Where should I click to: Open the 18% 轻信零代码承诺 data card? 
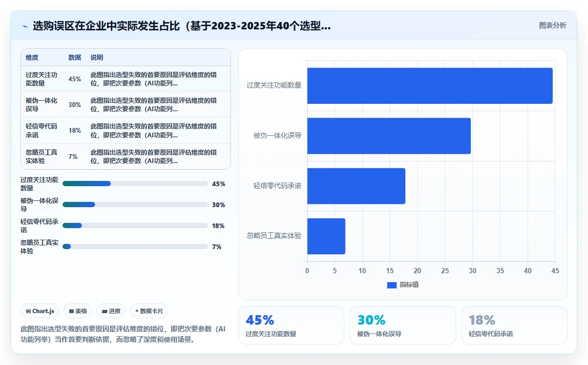[x=514, y=325]
